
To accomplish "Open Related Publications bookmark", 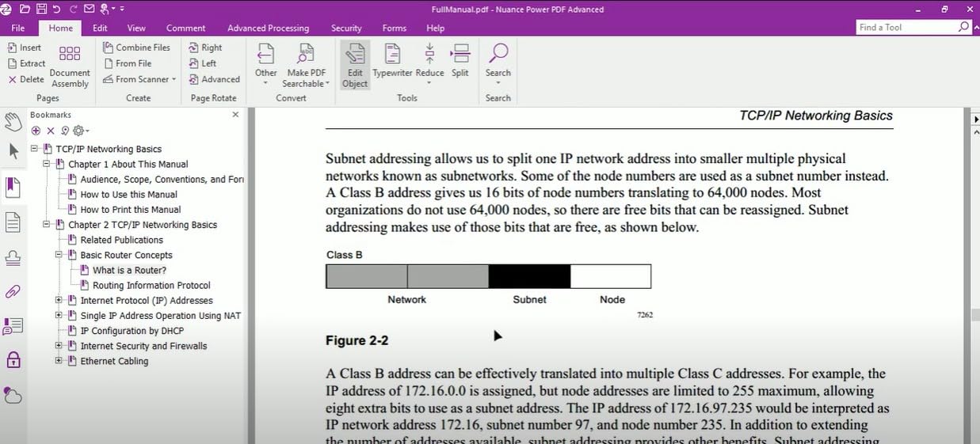I will [x=121, y=240].
